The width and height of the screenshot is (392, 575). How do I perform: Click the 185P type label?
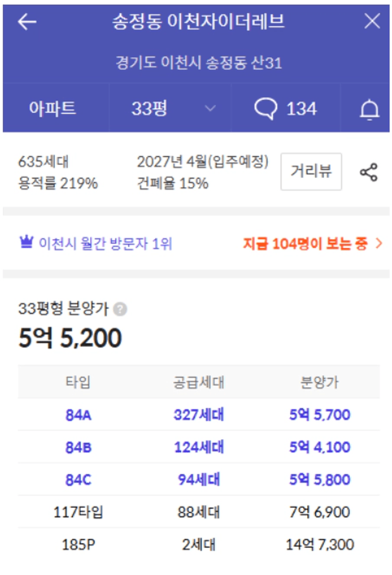pos(78,545)
